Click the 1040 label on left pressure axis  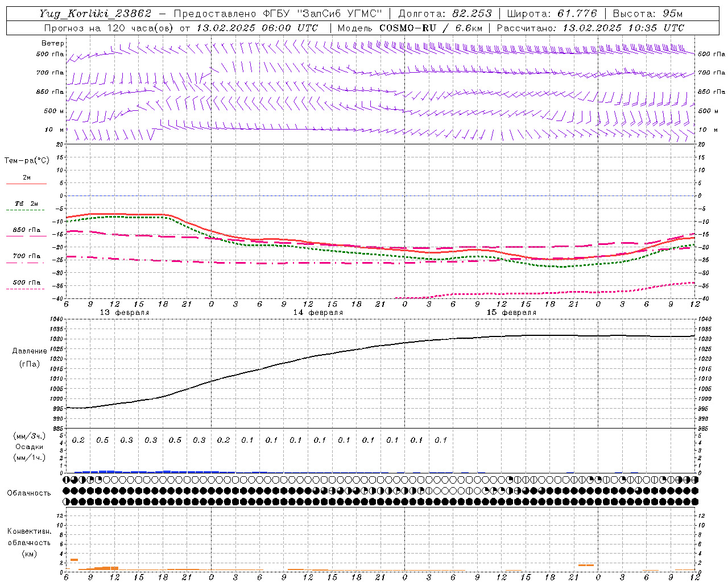coord(56,319)
